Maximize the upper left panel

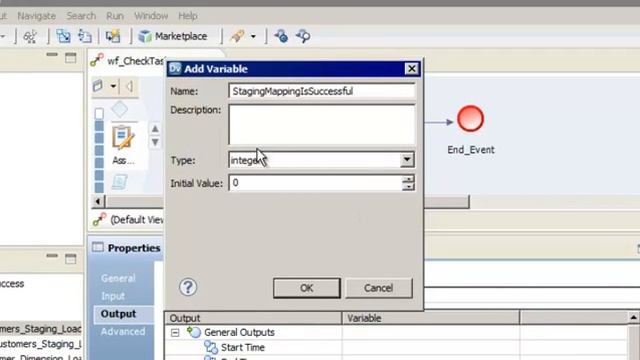71,58
